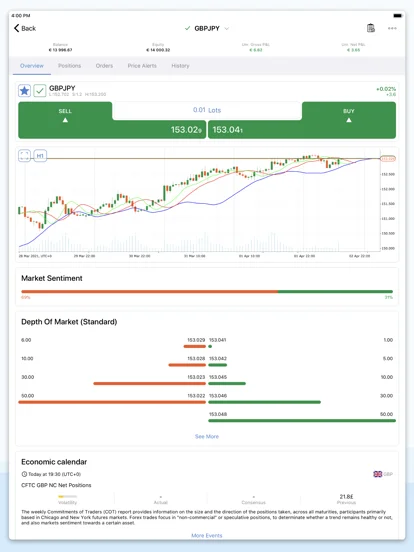Expand the chart to fullscreen
The height and width of the screenshot is (552, 414).
coord(24,156)
